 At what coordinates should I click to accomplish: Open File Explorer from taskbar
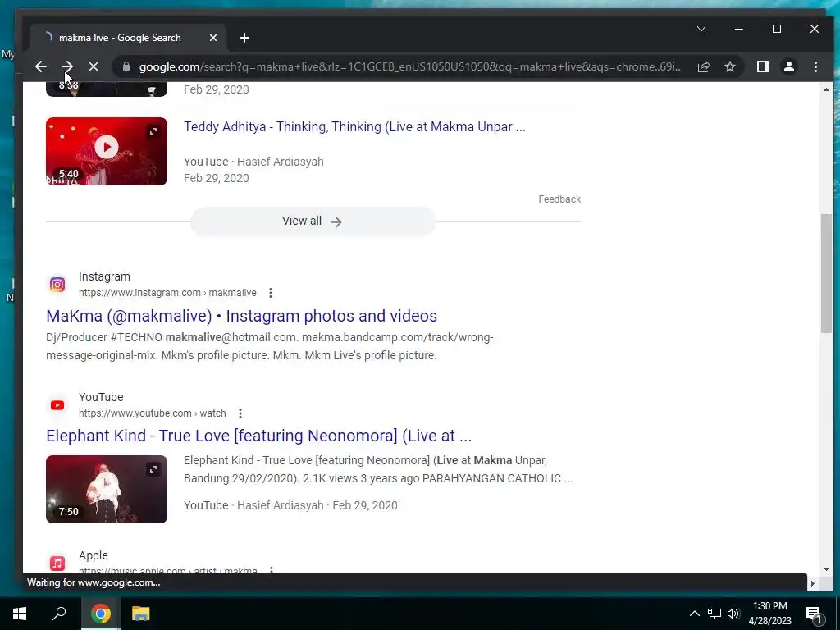pyautogui.click(x=140, y=614)
